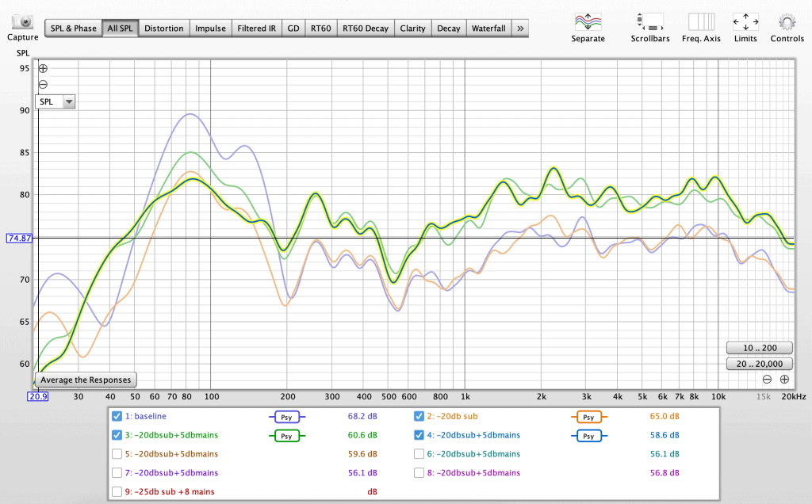
Task: Toggle the Scrollbars icon
Action: click(x=649, y=21)
